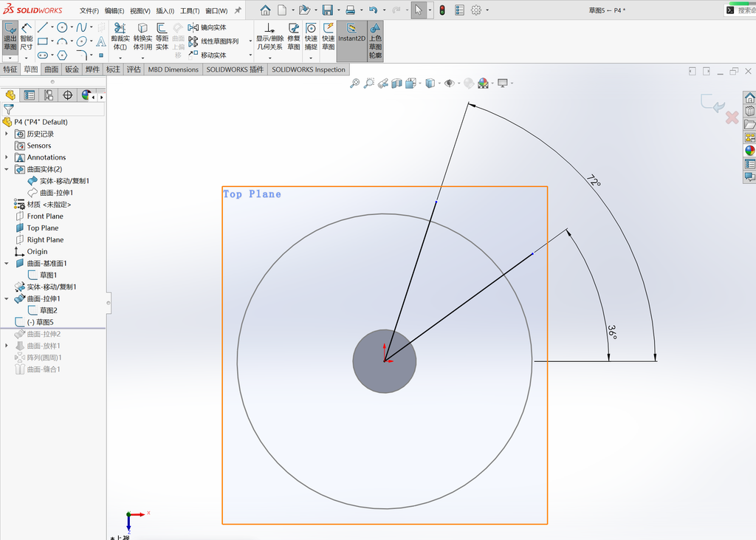Click the feature tree filter field
756x540 pixels.
pos(53,109)
